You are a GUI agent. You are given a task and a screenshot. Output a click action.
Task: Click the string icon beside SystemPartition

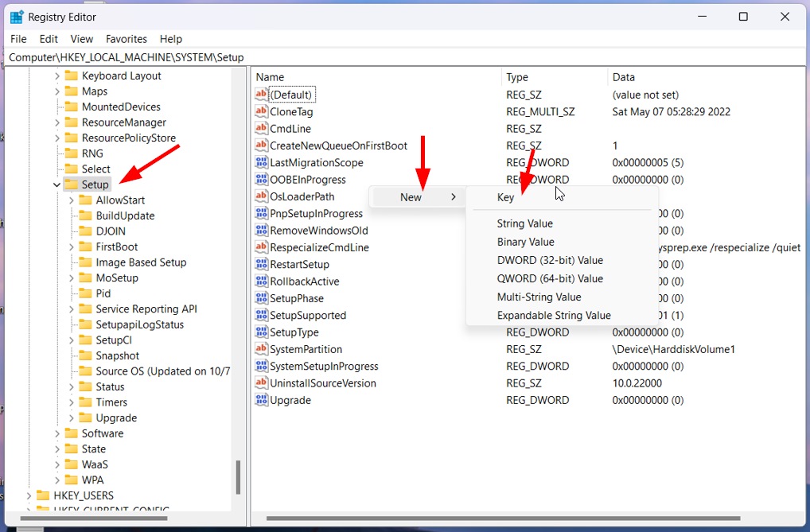click(x=262, y=349)
